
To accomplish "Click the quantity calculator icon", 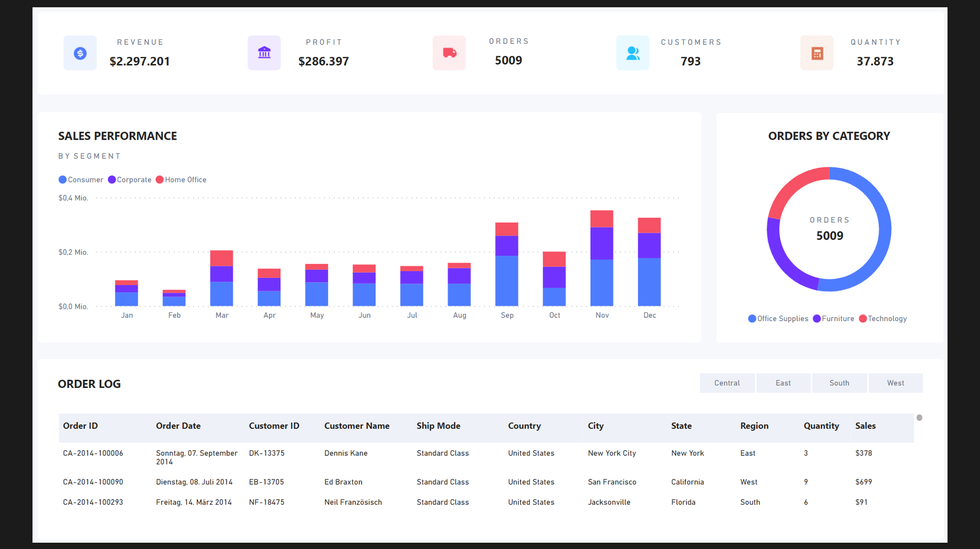I will coord(817,53).
